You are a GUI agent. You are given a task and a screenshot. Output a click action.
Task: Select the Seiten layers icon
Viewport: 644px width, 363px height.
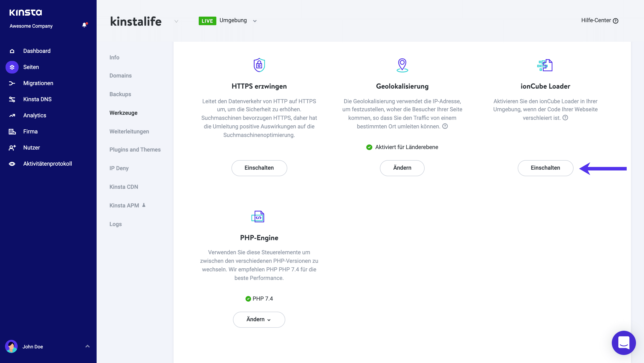point(12,67)
